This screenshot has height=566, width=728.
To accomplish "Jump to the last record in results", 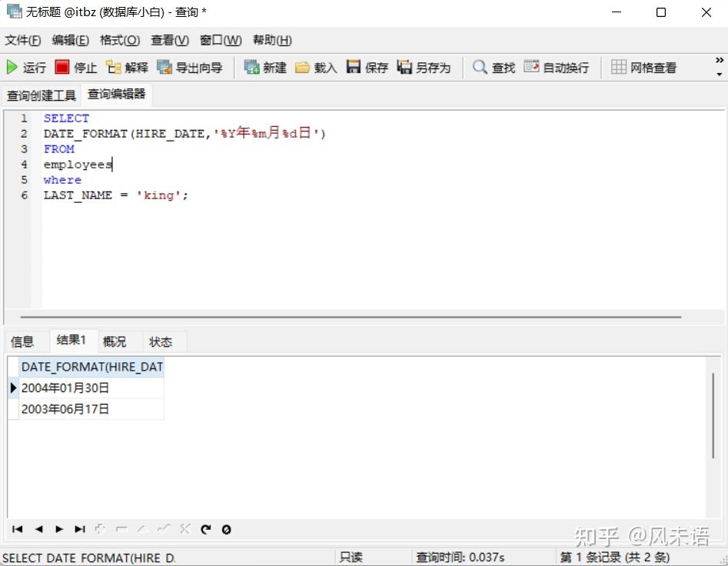I will point(79,529).
